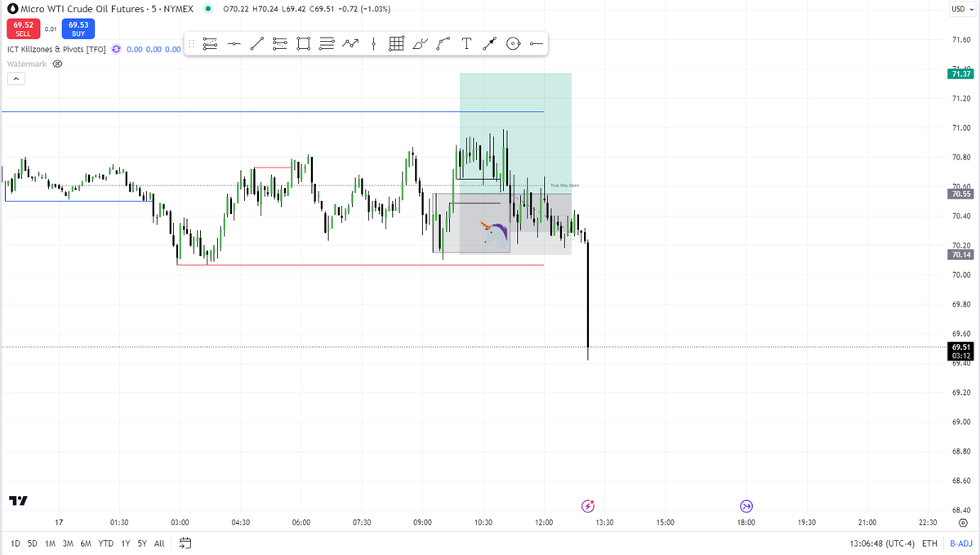Screen dimensions: 980x555
Task: Click the purple lightning event marker on time axis
Action: [x=587, y=506]
